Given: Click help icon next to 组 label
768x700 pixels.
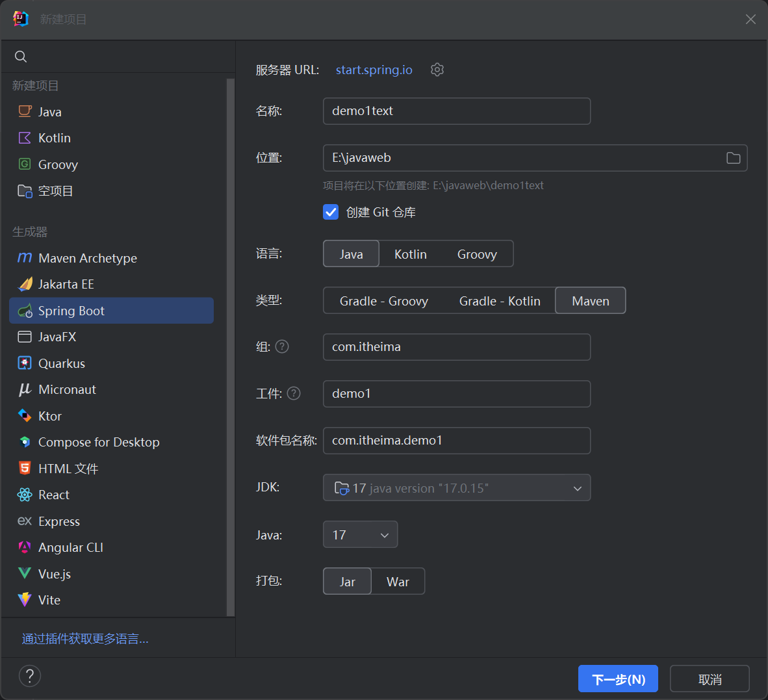Looking at the screenshot, I should point(282,347).
